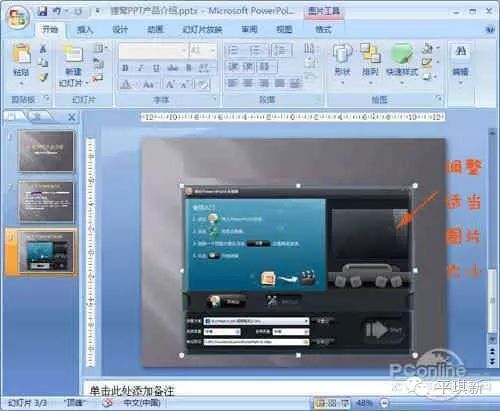Increase font size with large A icon
The width and height of the screenshot is (500, 411).
(170, 85)
